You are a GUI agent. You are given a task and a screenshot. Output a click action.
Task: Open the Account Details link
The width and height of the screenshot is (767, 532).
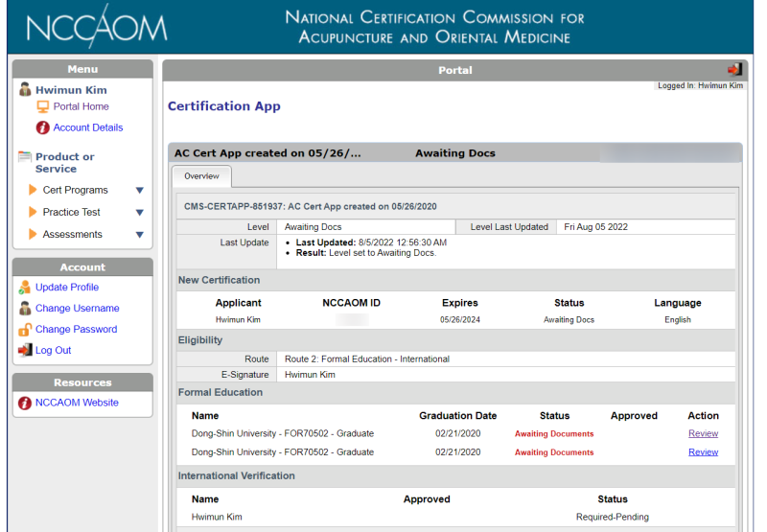[87, 128]
